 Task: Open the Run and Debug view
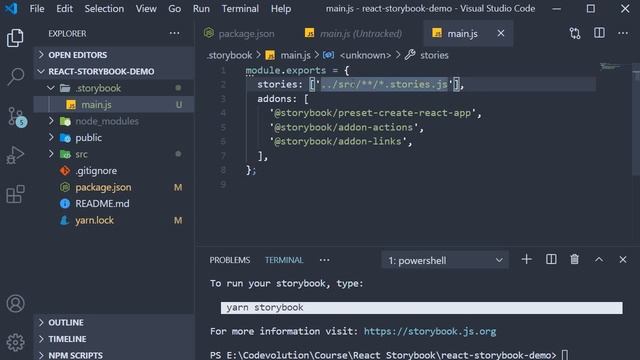click(x=15, y=155)
